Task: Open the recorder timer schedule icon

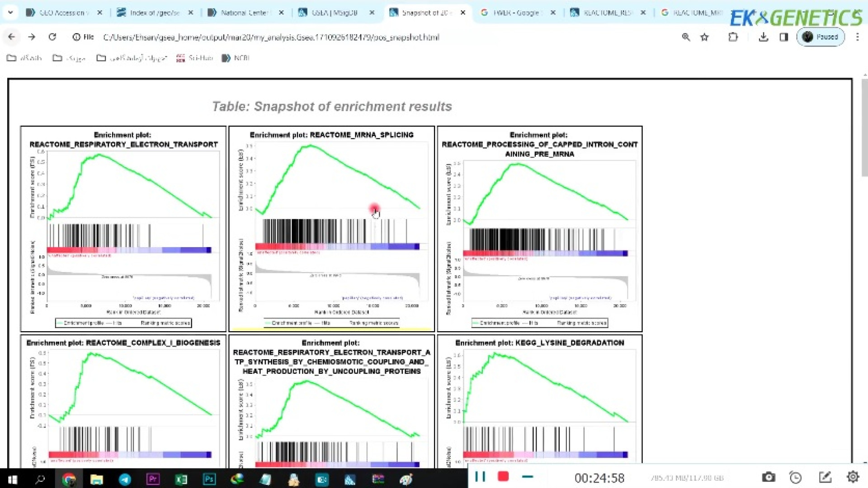Action: (x=796, y=477)
